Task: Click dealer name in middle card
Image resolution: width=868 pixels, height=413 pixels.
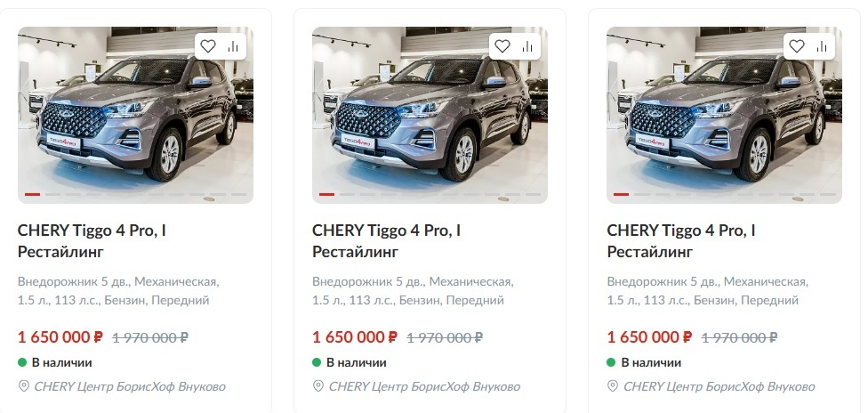Action: point(424,386)
